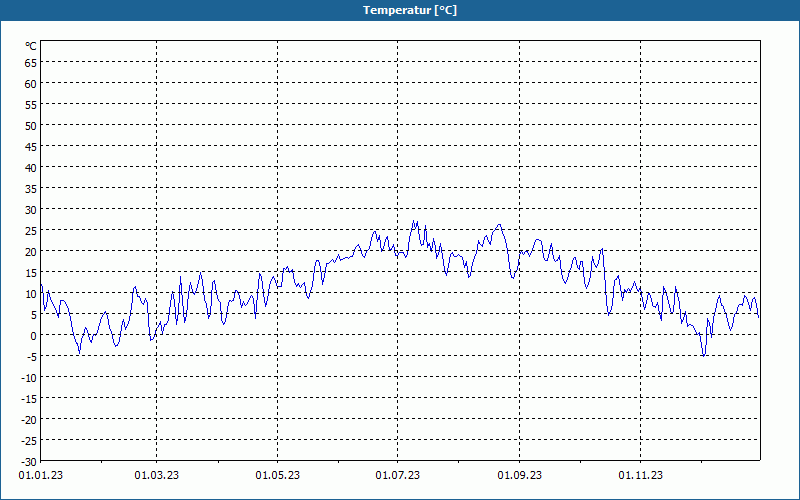Click the 0 value on temperature axis

(x=34, y=336)
